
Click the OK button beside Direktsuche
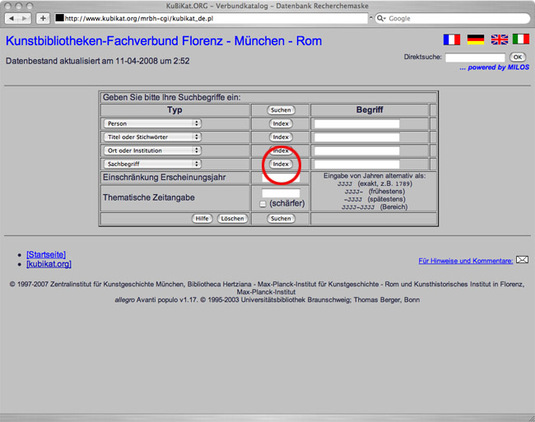coord(518,57)
